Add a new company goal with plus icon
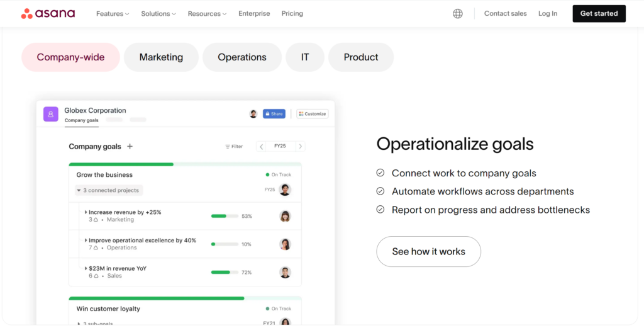 [x=130, y=146]
